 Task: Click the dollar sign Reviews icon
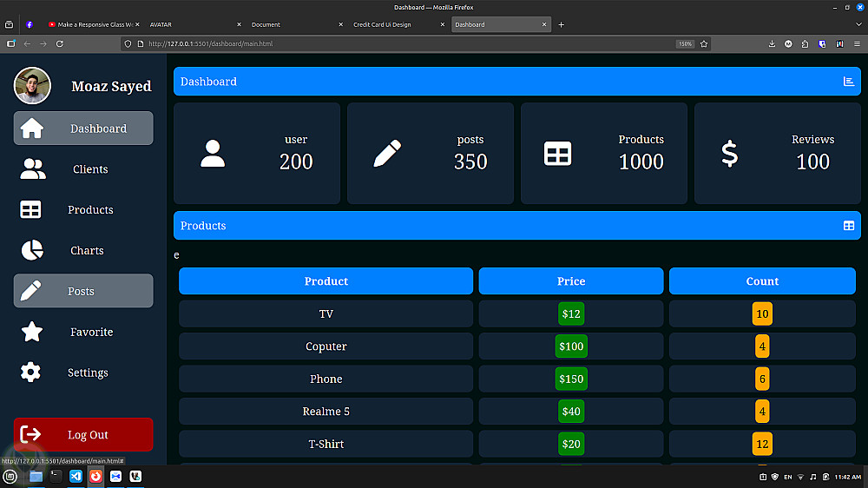click(x=730, y=154)
